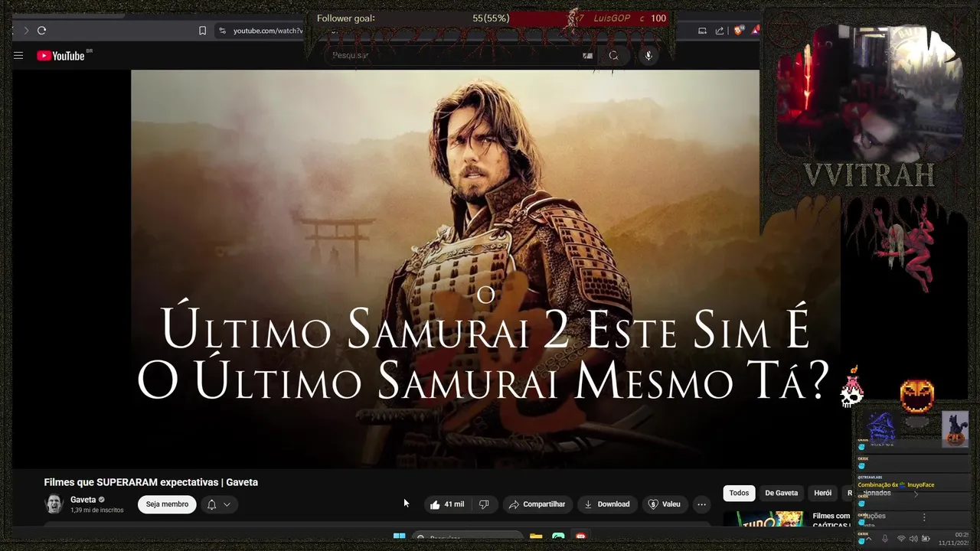Open the Gaveta channel name link
Image resolution: width=980 pixels, height=551 pixels.
[83, 500]
